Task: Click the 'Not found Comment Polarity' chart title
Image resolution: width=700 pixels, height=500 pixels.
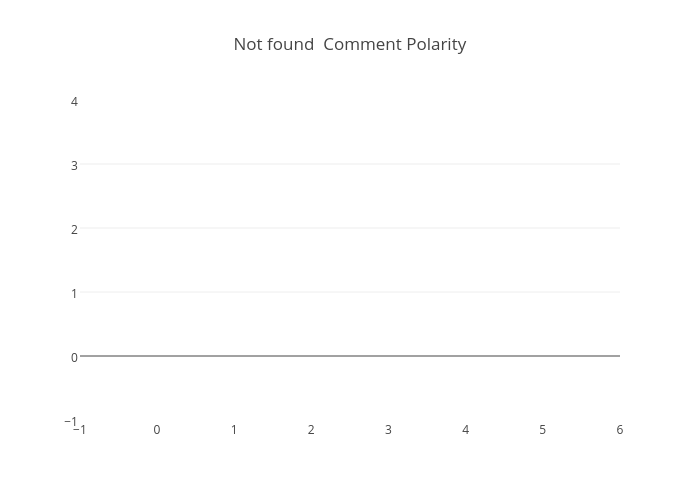Action: pos(350,44)
